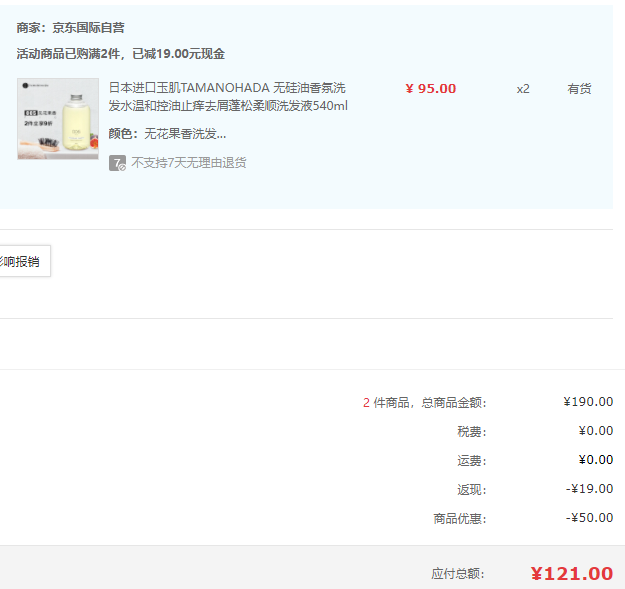Click the 商品优惠 -¥50.00 value
The height and width of the screenshot is (589, 625).
tap(590, 518)
